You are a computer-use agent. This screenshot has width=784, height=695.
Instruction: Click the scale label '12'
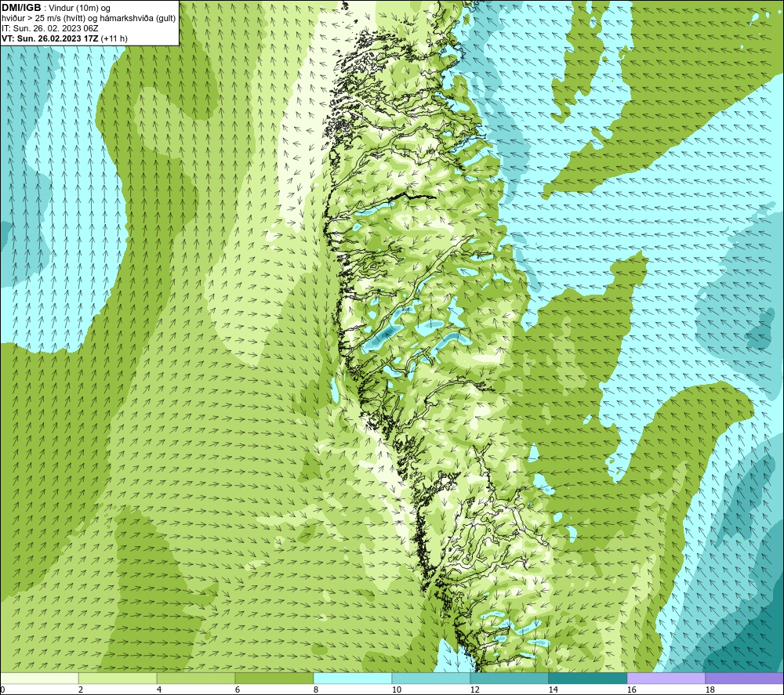coord(475,690)
